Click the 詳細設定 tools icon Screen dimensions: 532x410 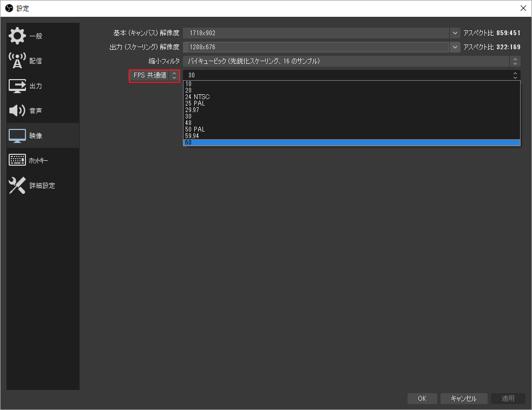point(17,185)
